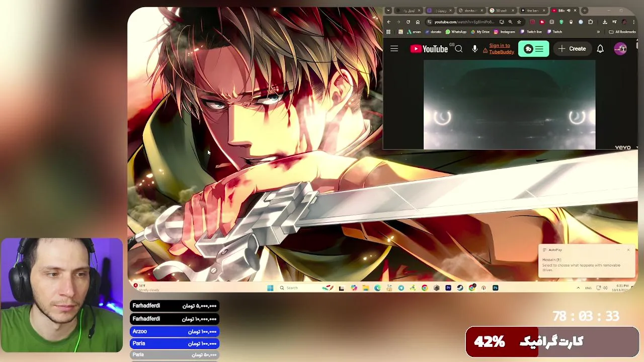Open the Create menu on YouTube
Screen dimensions: 644x362
pos(572,49)
